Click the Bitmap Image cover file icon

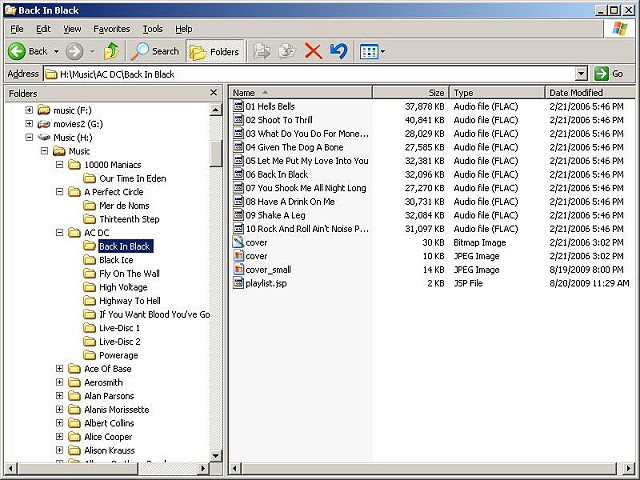coord(238,242)
